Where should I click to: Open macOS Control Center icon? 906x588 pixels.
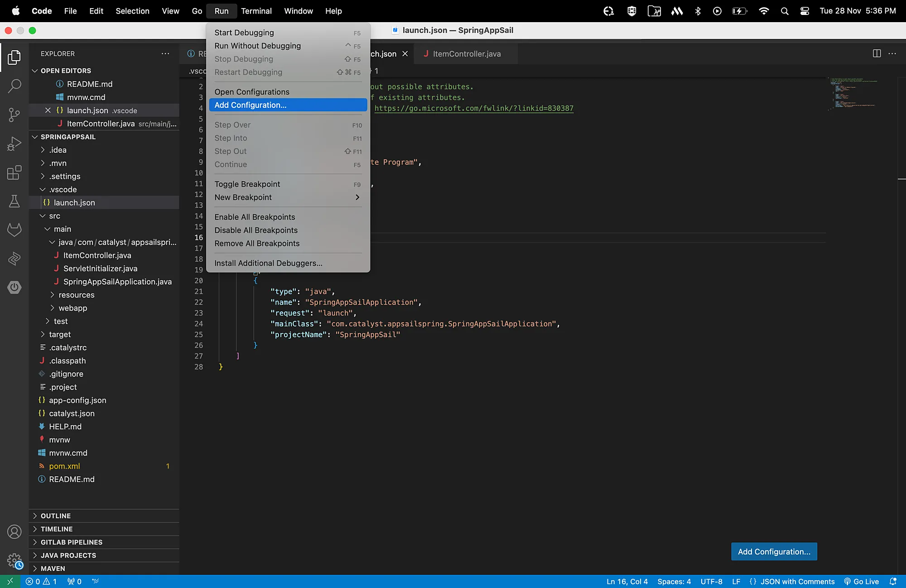[x=805, y=11]
